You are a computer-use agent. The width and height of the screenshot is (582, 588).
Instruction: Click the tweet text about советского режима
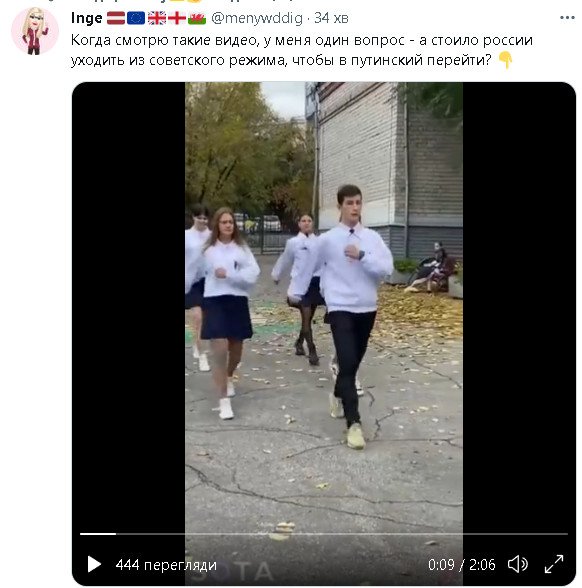tap(302, 50)
